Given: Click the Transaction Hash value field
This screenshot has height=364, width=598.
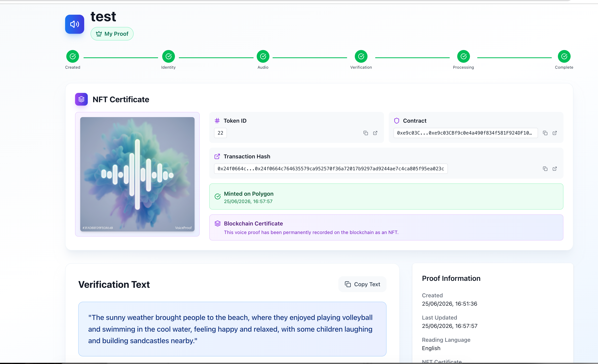Looking at the screenshot, I should pyautogui.click(x=331, y=169).
